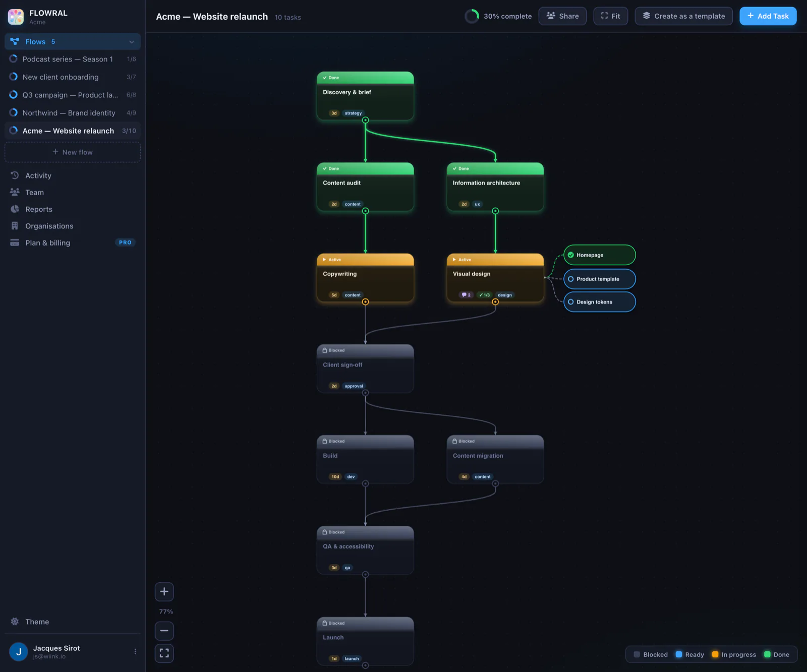
Task: Open Visual design comments badge
Action: (x=466, y=295)
